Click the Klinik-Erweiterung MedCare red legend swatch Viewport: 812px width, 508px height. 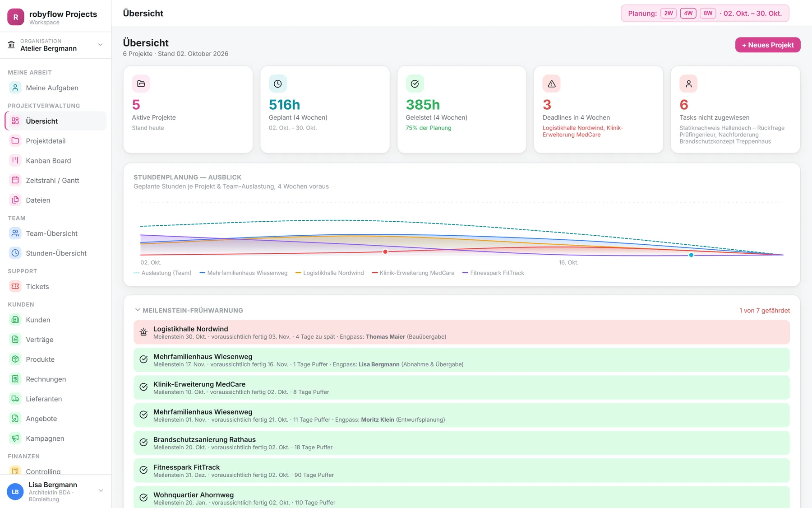pyautogui.click(x=375, y=273)
